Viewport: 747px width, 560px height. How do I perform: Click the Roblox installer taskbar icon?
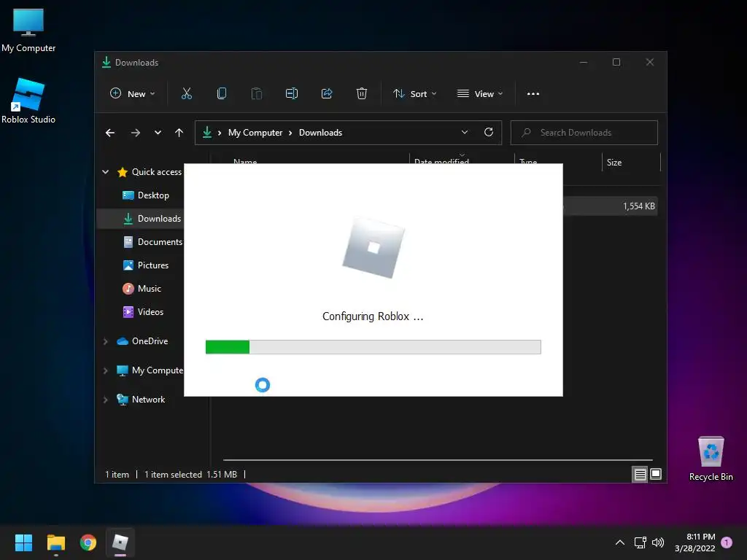click(120, 542)
